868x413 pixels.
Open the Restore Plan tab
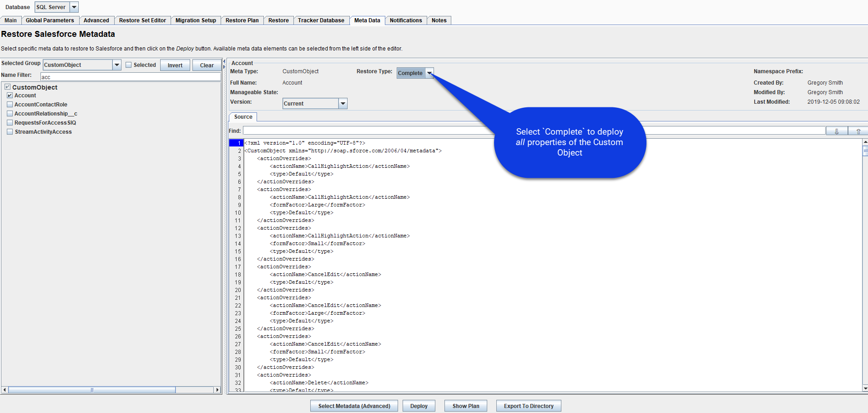click(242, 20)
